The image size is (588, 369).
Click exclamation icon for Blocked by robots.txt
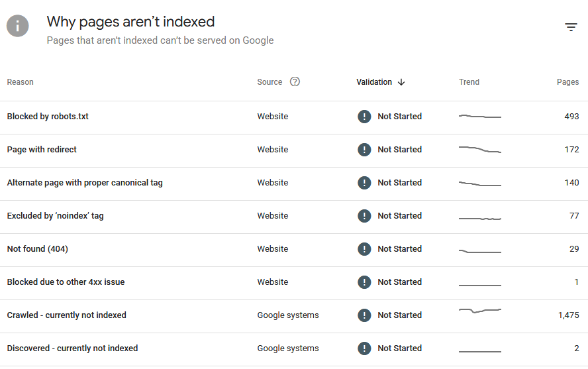(364, 117)
